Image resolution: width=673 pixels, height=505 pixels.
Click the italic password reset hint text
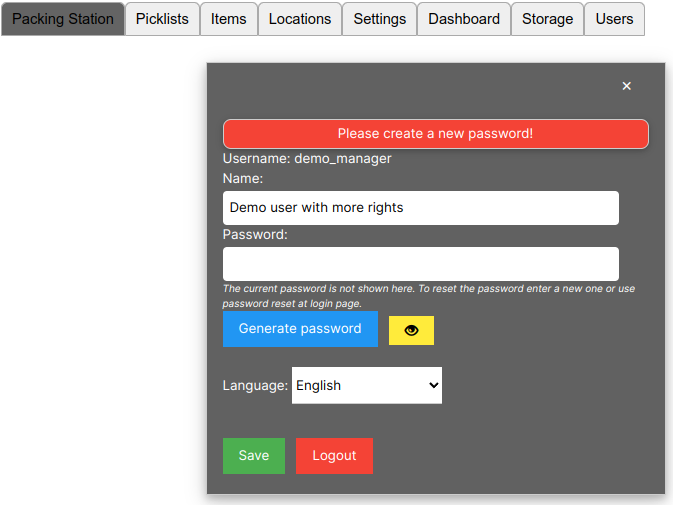pos(429,296)
